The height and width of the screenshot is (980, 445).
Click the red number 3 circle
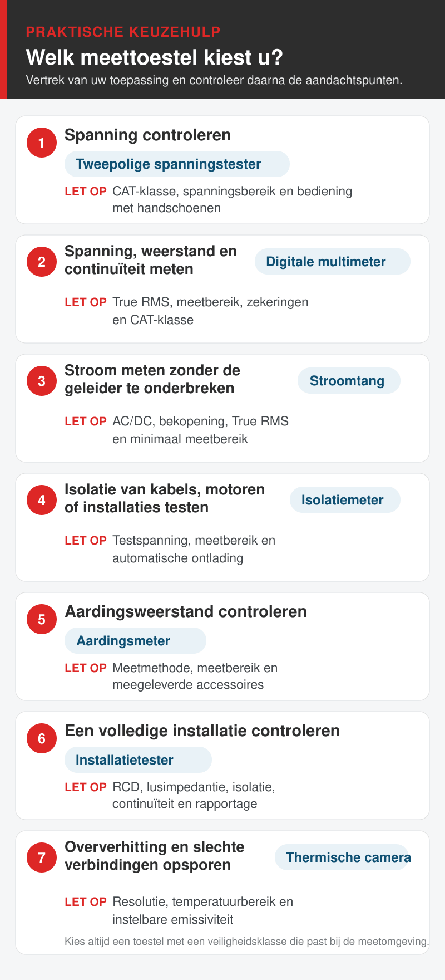42,381
